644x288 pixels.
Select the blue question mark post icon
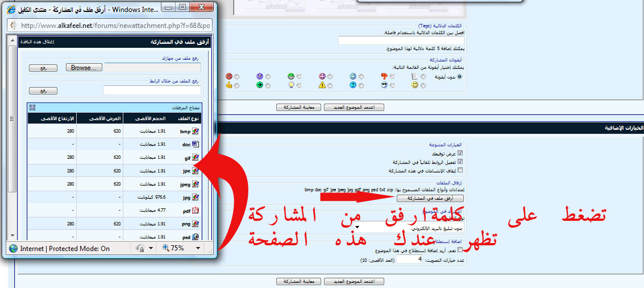(x=361, y=85)
